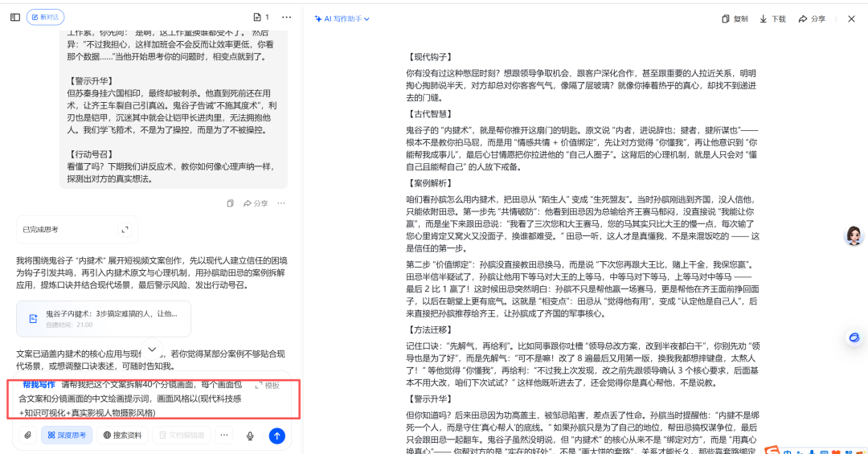Click the 分享 share button in document panel
The image size is (868, 454).
(x=812, y=18)
